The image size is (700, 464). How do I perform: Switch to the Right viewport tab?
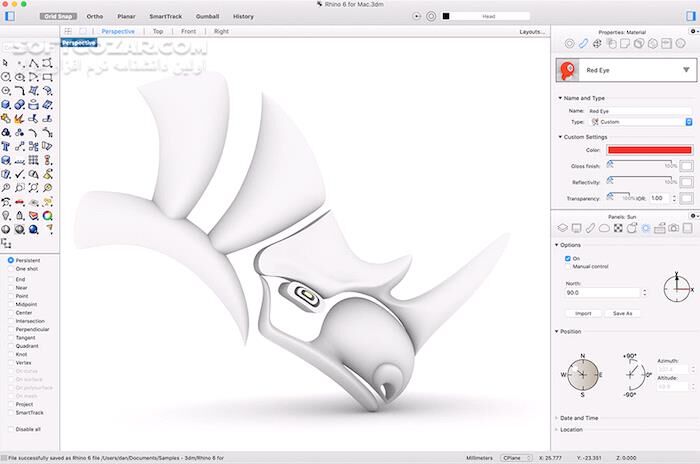(221, 31)
